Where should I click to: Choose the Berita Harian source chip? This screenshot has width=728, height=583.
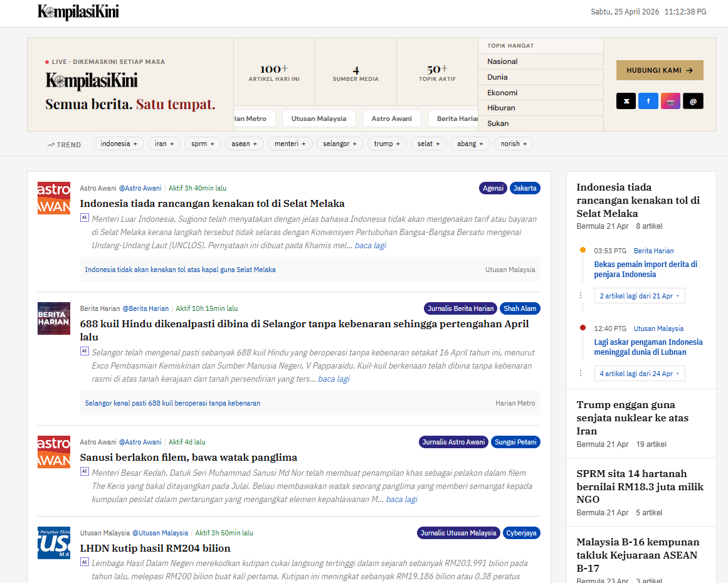[x=453, y=118]
